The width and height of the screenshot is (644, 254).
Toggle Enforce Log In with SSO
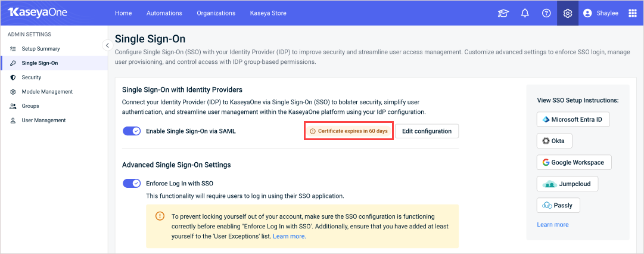(x=132, y=184)
